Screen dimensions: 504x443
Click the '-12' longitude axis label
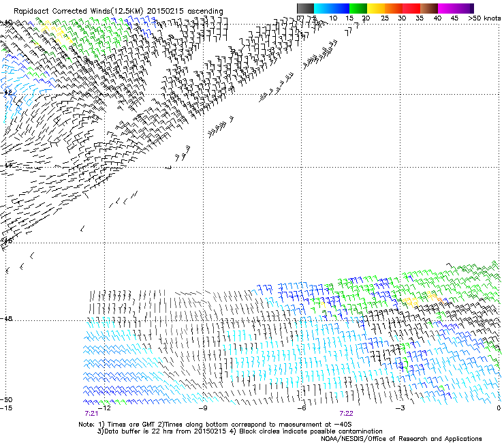104,408
